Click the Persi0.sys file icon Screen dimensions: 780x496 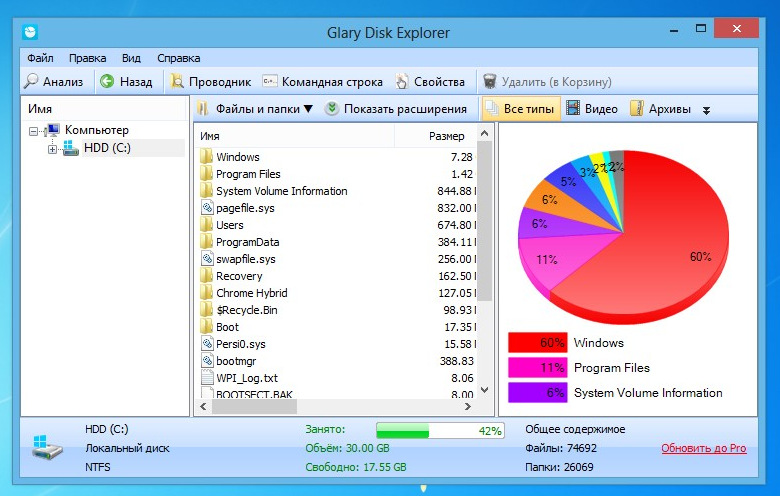207,344
